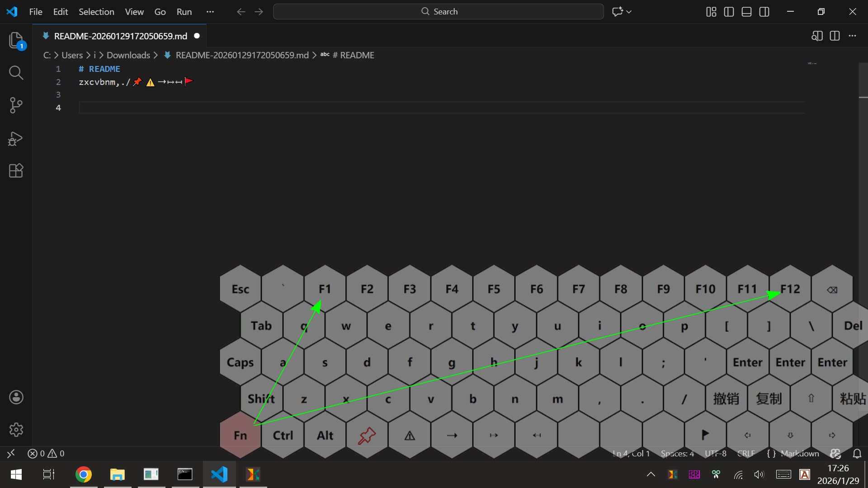The image size is (868, 488).
Task: Click the errors and warnings status indicator
Action: pos(46,453)
